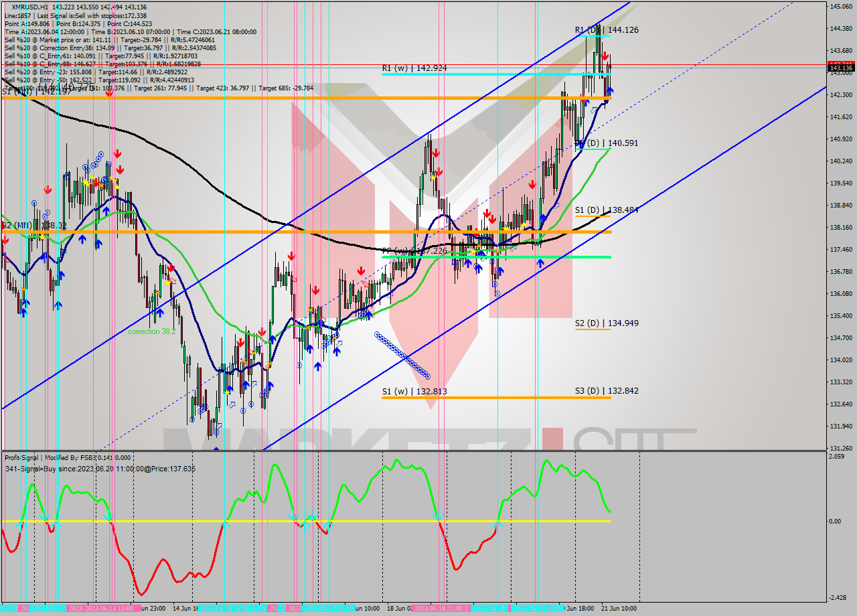The width and height of the screenshot is (857, 616).
Task: Select the S1 (MN) | 142.197 monthly label
Action: [x=36, y=91]
